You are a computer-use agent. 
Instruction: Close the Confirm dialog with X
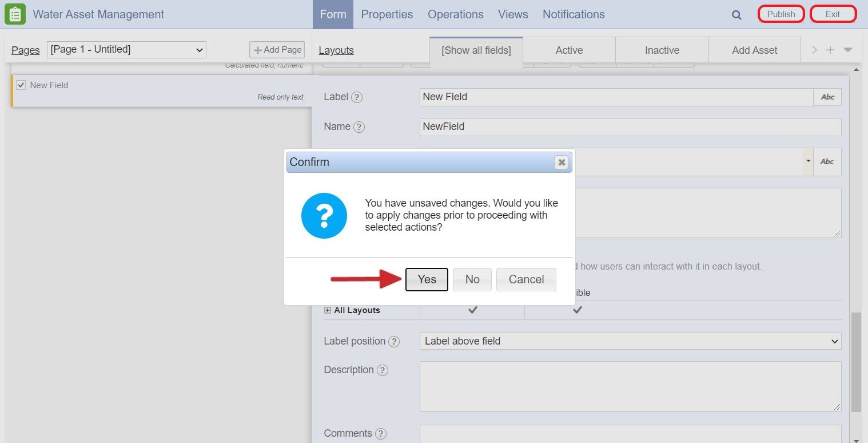pyautogui.click(x=562, y=163)
